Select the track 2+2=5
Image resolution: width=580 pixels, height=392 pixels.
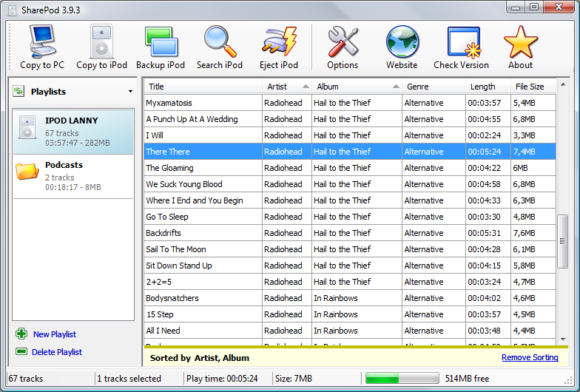click(x=350, y=282)
